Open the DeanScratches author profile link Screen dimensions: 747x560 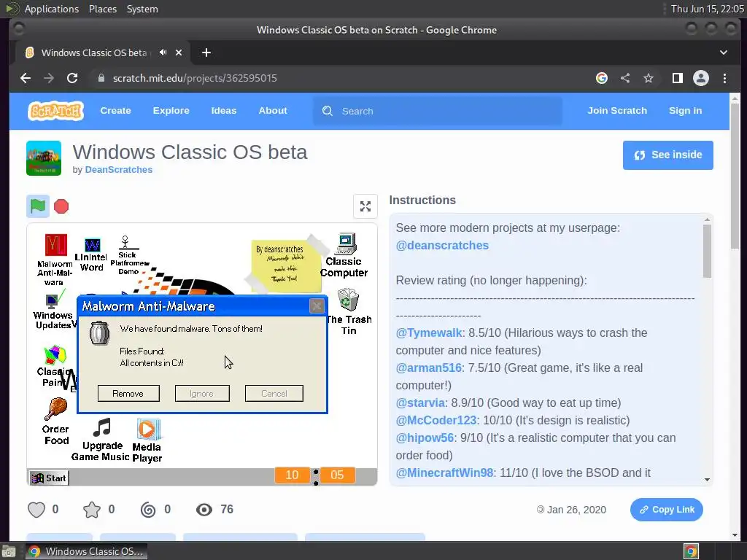119,169
